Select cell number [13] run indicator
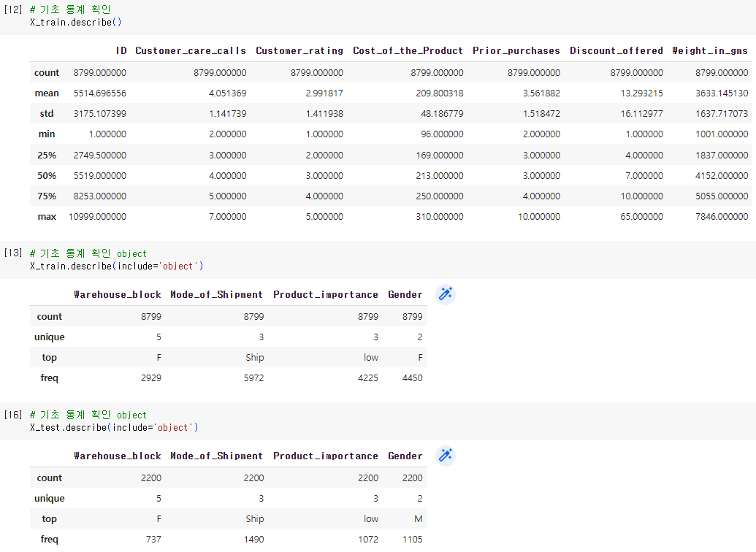 (x=13, y=253)
